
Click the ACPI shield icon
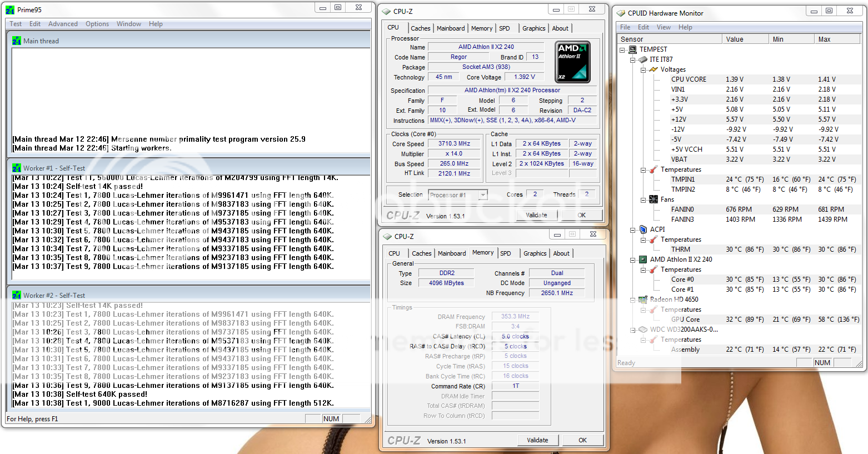pos(643,229)
